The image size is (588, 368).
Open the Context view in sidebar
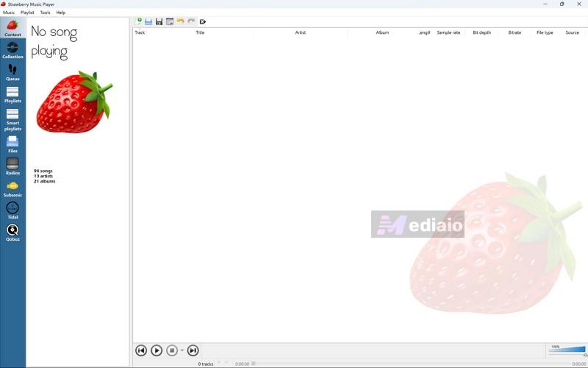(12, 28)
